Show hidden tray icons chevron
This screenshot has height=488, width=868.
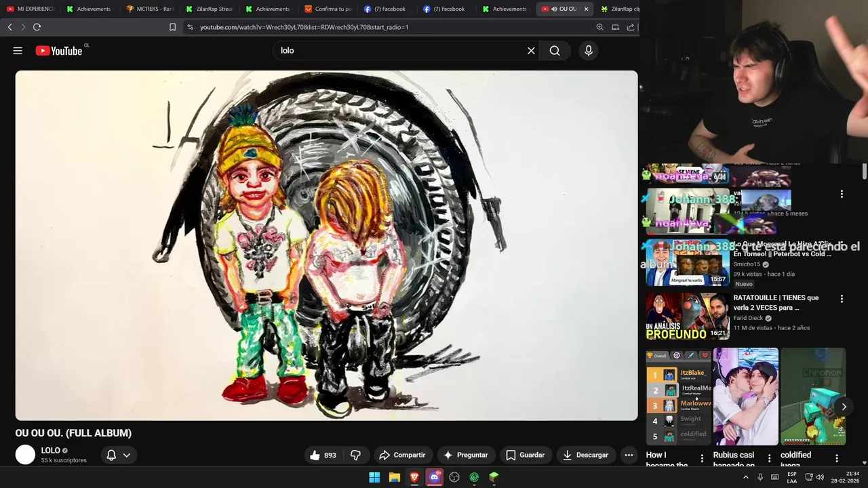(x=746, y=477)
